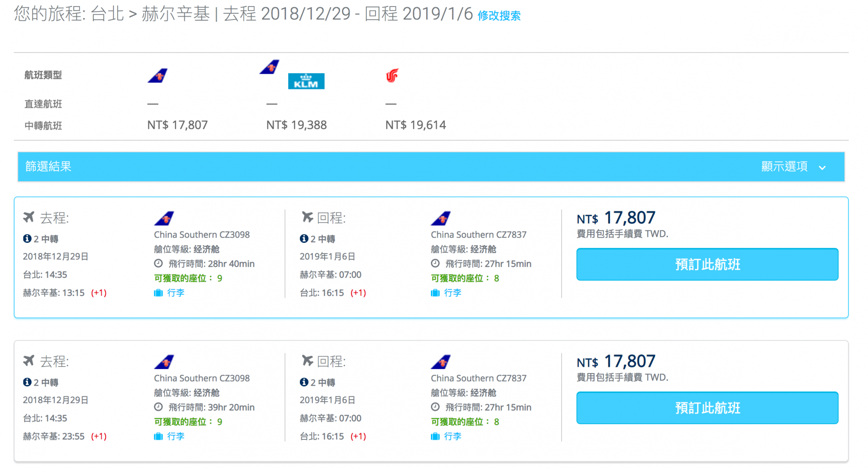
Task: Click departing airplane icon of second result
Action: pyautogui.click(x=29, y=360)
